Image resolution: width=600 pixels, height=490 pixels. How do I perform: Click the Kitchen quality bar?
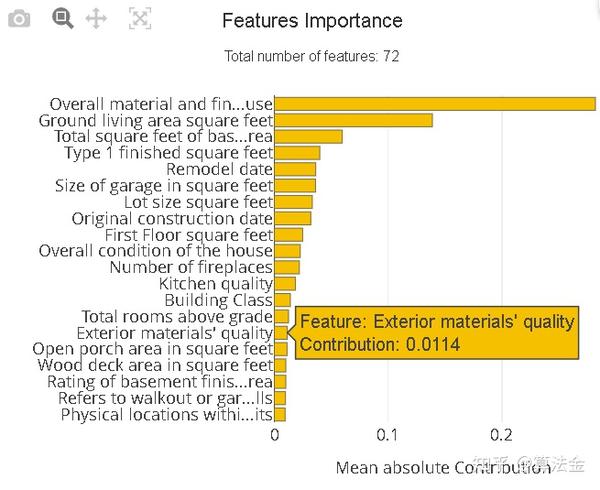pyautogui.click(x=285, y=284)
